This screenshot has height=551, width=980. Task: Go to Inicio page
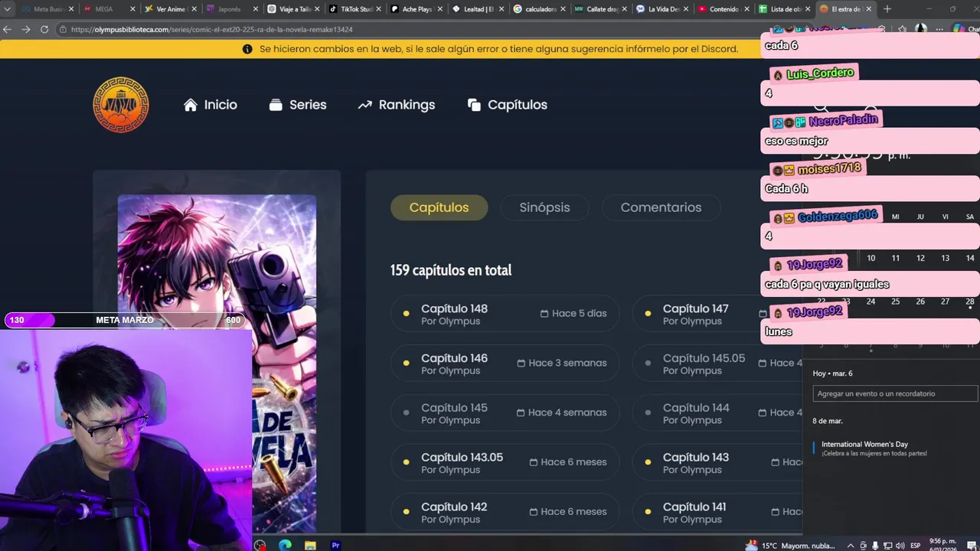click(x=211, y=105)
